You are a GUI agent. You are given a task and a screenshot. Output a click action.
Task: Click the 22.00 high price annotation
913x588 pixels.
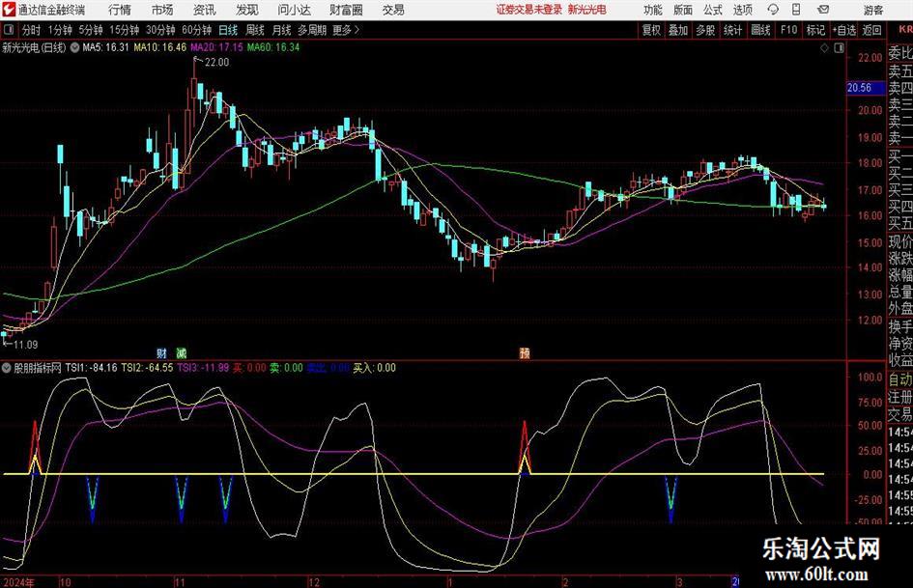pyautogui.click(x=216, y=63)
